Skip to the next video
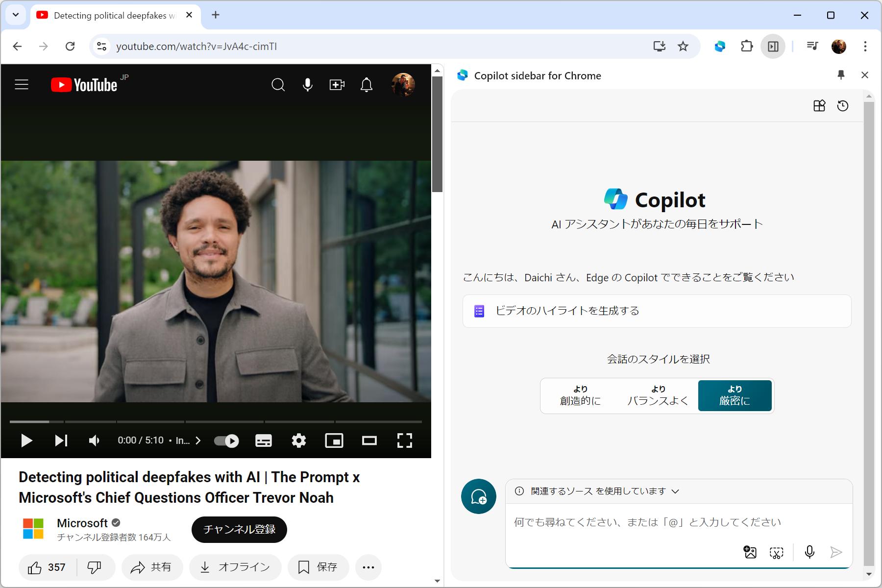882x588 pixels. coord(61,441)
